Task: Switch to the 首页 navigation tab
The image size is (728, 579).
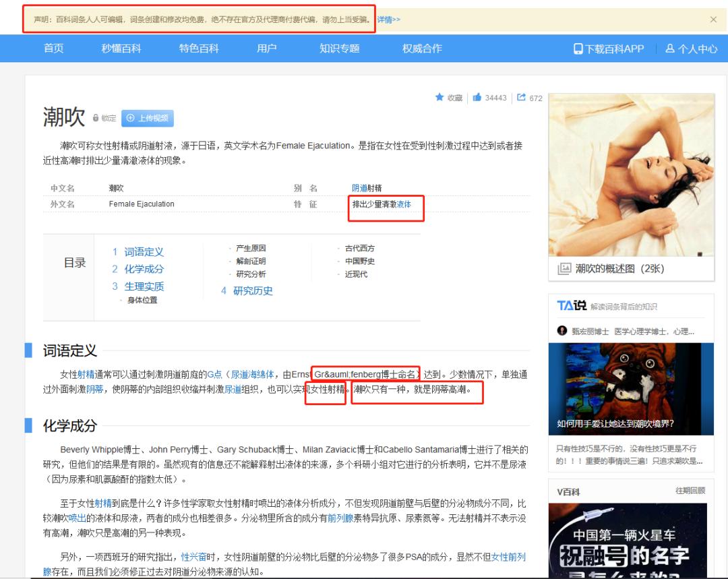Action: 53,48
